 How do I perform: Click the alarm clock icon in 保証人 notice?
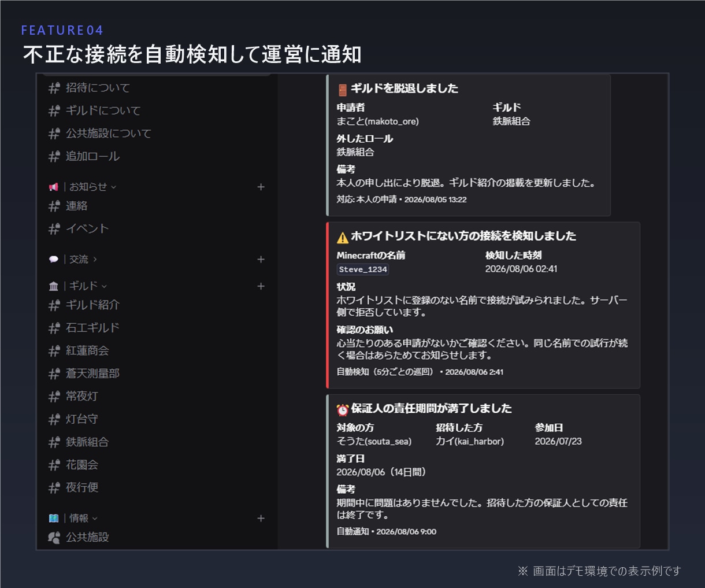343,409
